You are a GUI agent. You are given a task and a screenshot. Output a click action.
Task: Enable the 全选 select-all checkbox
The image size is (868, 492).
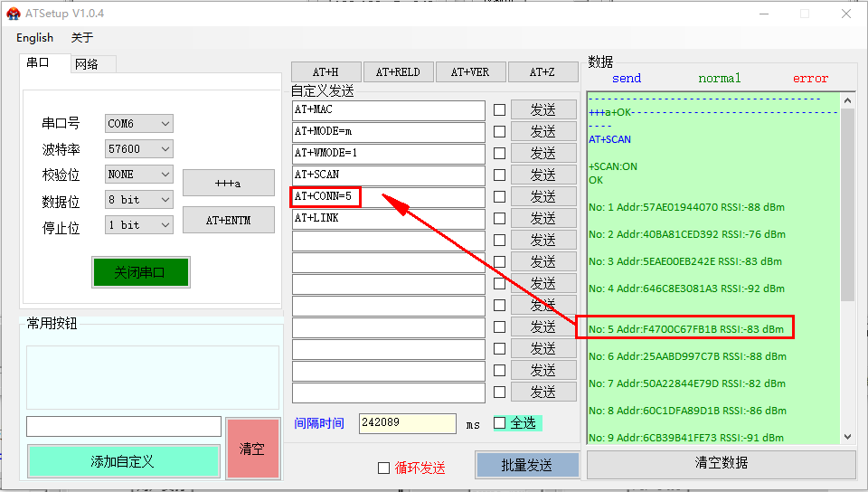pyautogui.click(x=500, y=423)
